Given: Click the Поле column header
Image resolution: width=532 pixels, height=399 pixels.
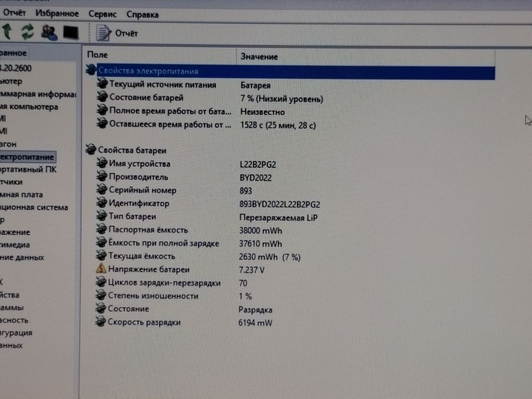Looking at the screenshot, I should click(x=98, y=55).
